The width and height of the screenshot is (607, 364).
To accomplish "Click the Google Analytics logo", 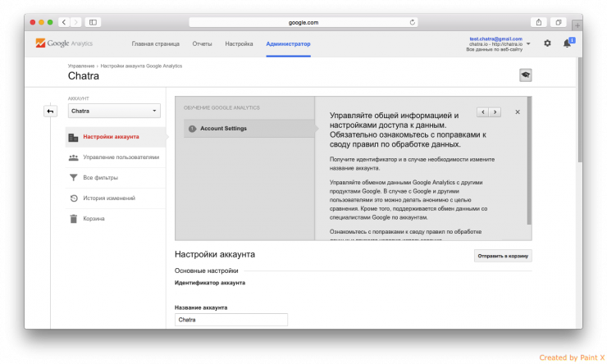I will click(64, 43).
